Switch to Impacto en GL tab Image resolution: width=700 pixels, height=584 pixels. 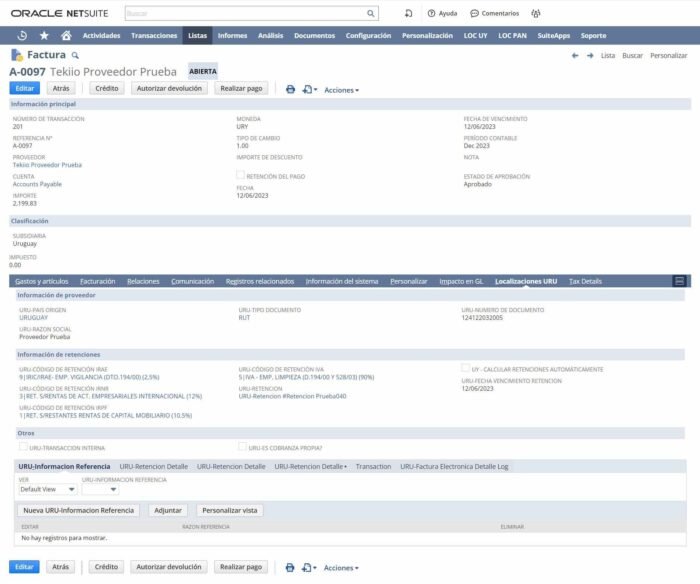pos(461,281)
